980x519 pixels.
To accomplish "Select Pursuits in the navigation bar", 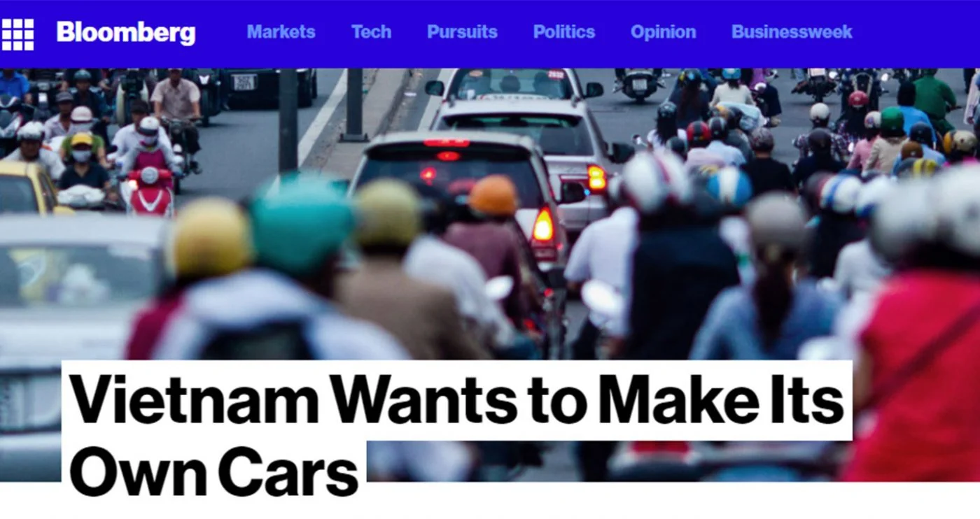I will tap(462, 32).
